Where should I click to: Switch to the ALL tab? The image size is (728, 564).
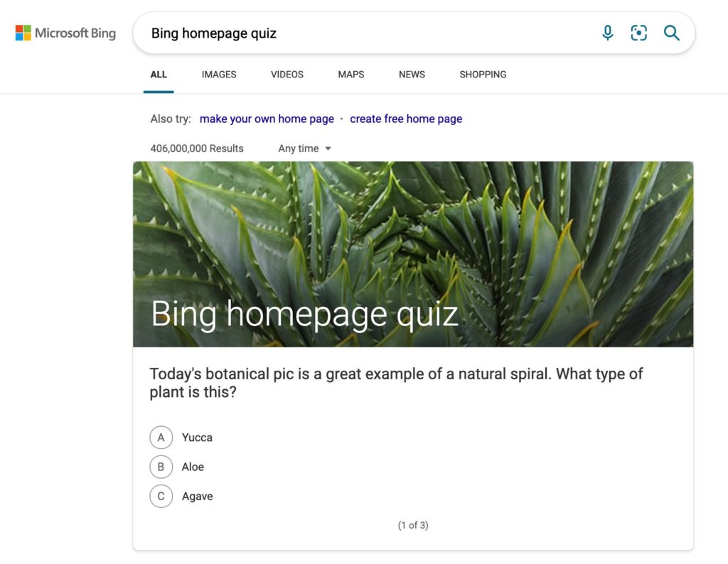[x=159, y=75]
